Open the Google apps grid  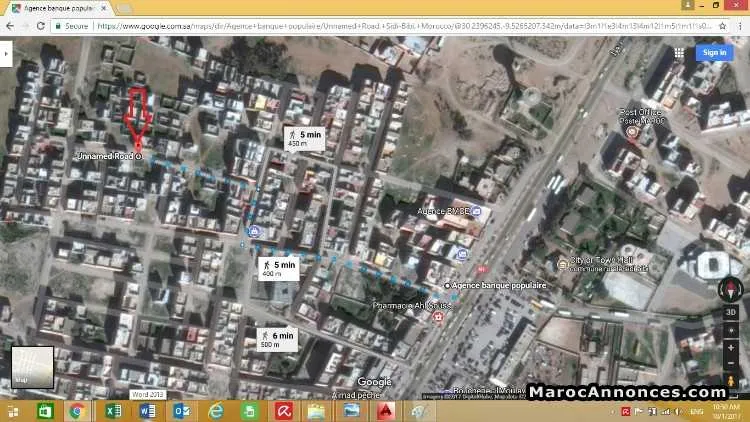[x=679, y=53]
